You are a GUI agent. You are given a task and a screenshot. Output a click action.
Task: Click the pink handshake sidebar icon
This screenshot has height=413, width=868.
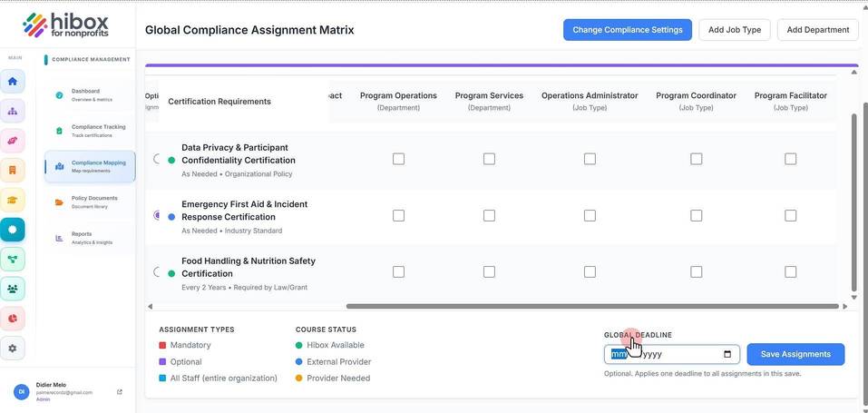12,141
